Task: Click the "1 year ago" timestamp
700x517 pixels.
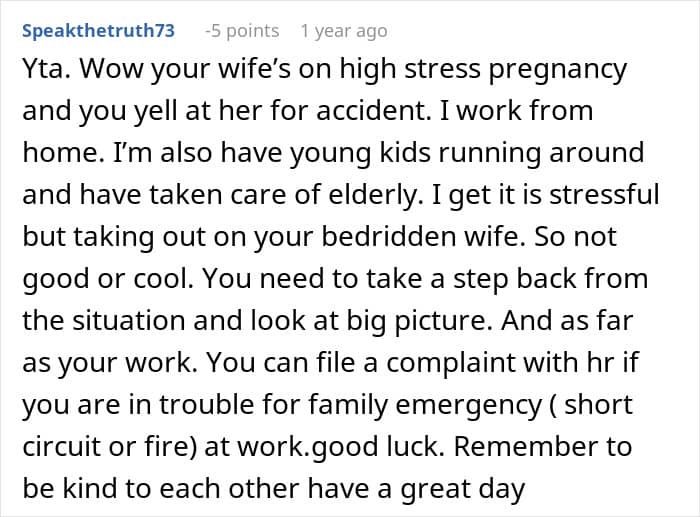Action: point(343,31)
